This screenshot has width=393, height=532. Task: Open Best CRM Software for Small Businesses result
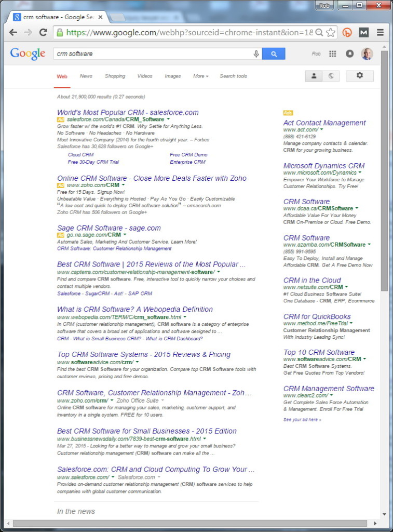coord(147,431)
